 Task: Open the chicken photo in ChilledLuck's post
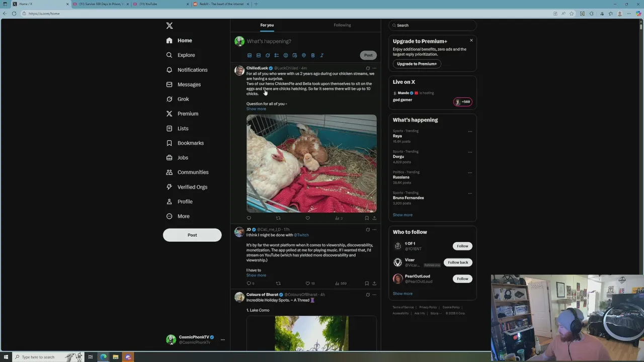pyautogui.click(x=311, y=163)
